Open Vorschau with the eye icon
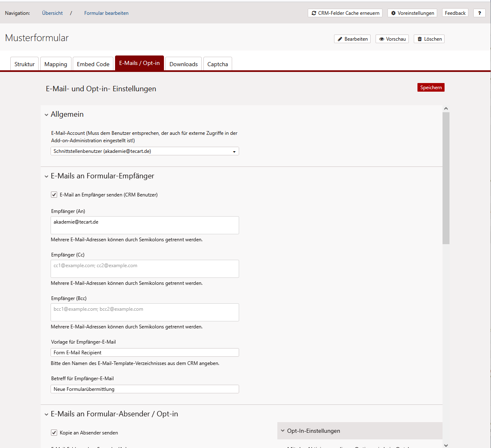Image resolution: width=491 pixels, height=448 pixels. tap(392, 39)
